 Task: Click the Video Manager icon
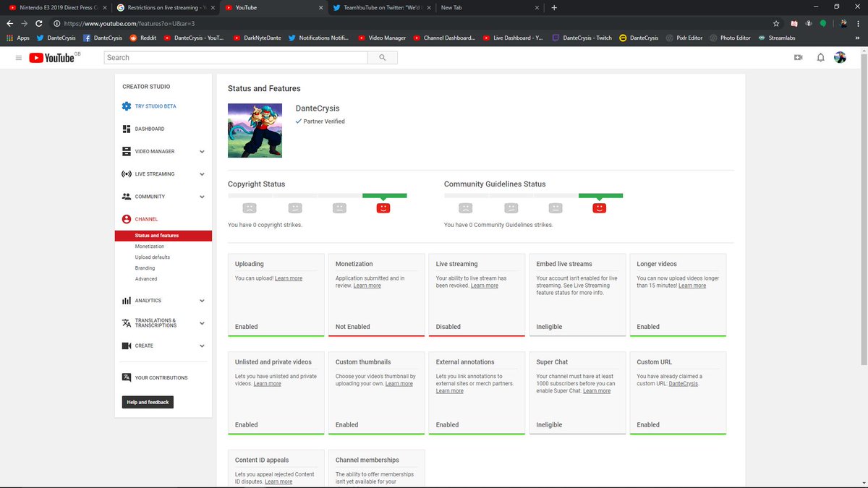(x=127, y=151)
